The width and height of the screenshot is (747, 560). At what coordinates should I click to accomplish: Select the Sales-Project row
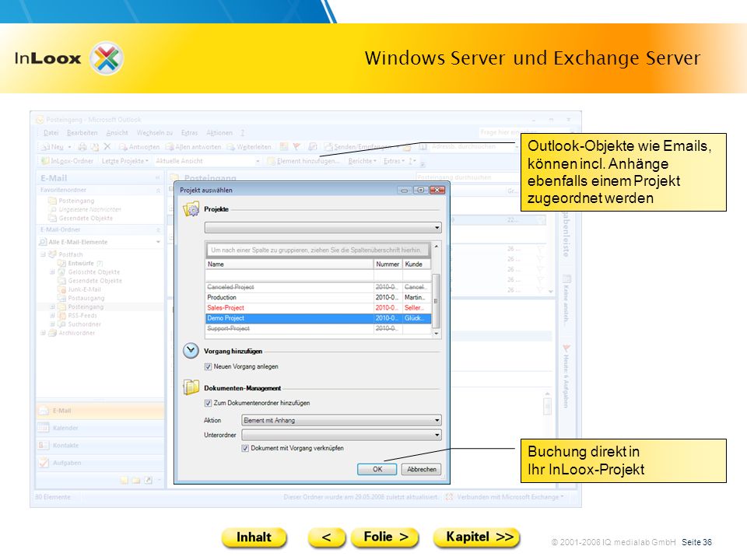318,308
